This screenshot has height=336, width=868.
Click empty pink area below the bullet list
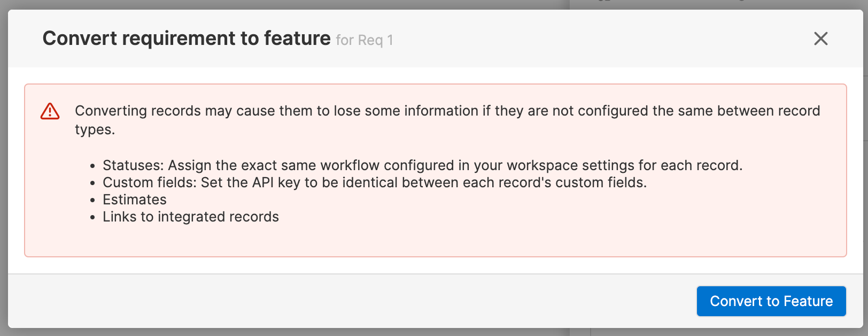435,241
